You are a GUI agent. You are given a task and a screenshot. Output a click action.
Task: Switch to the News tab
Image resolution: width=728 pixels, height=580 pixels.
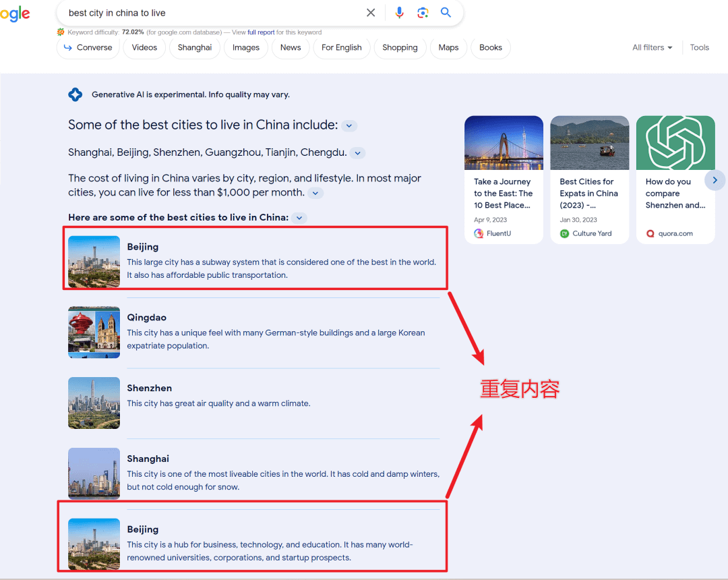coord(291,47)
